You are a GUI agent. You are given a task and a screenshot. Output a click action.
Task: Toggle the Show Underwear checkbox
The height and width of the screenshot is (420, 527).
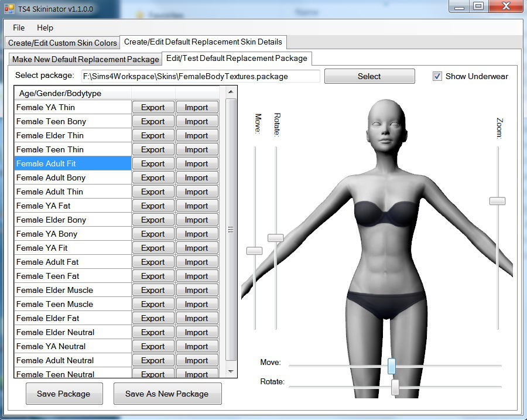[437, 76]
